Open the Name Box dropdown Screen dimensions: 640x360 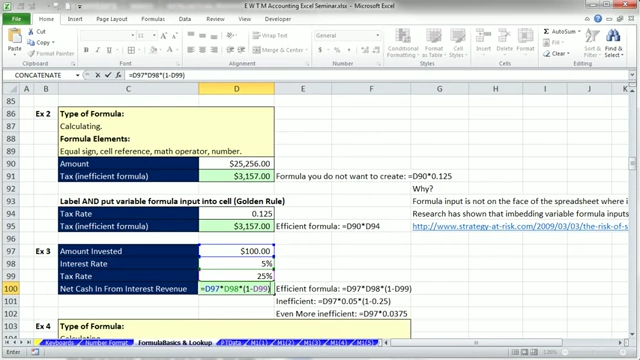point(77,75)
